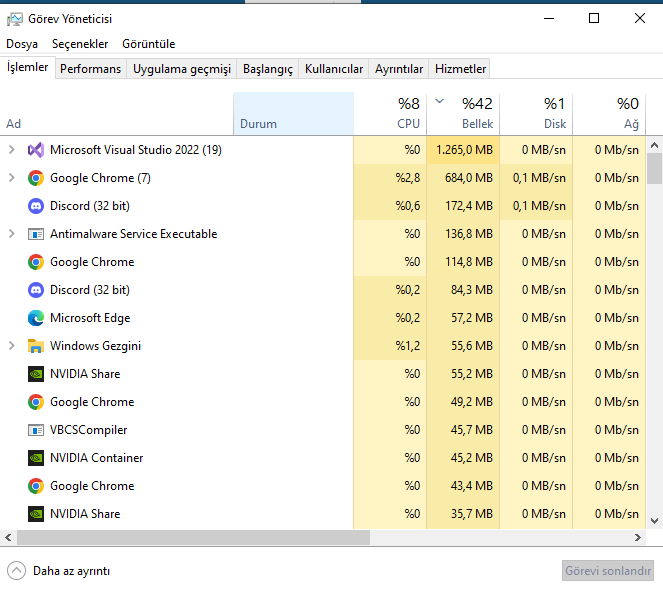Image resolution: width=663 pixels, height=593 pixels.
Task: Click the Microsoft Edge icon
Action: (x=36, y=318)
